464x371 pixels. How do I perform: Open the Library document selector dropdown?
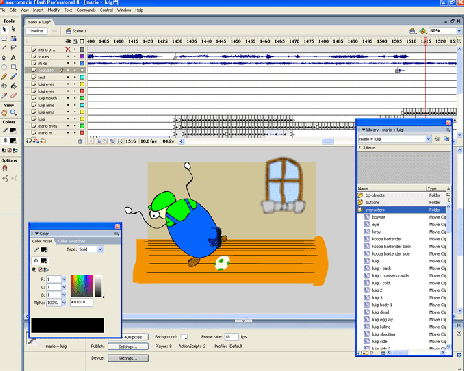point(428,139)
